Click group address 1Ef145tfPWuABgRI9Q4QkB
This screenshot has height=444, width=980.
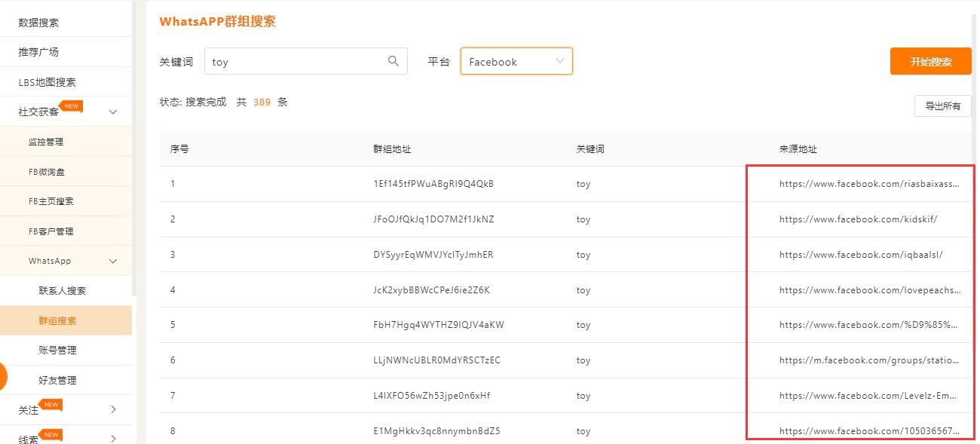(x=433, y=184)
